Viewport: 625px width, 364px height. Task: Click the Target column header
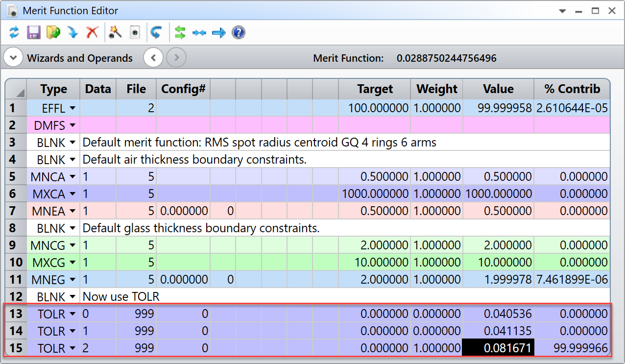click(x=375, y=89)
